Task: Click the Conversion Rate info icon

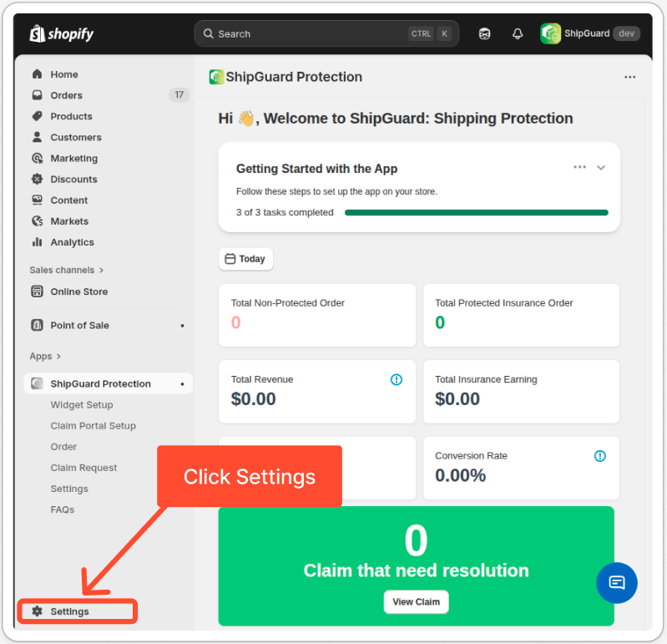Action: pyautogui.click(x=599, y=456)
